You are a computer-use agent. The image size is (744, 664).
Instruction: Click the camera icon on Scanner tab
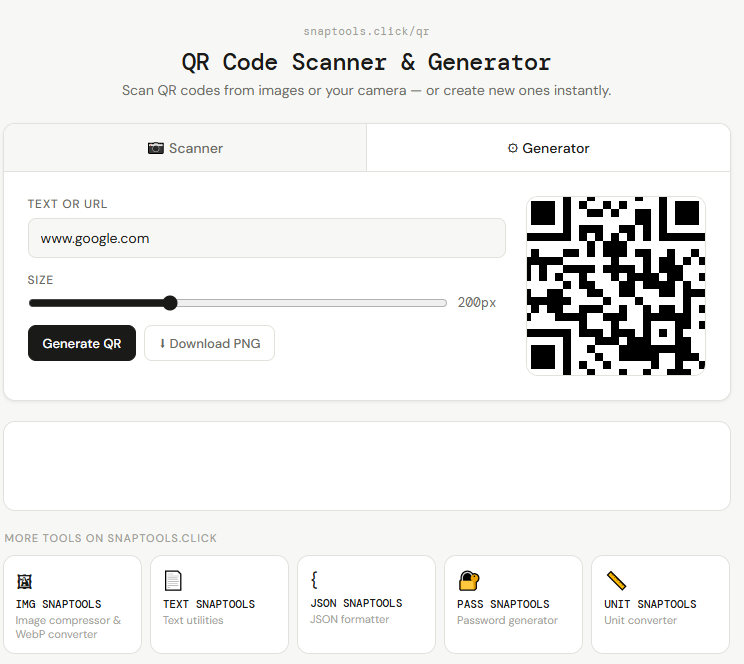[156, 148]
